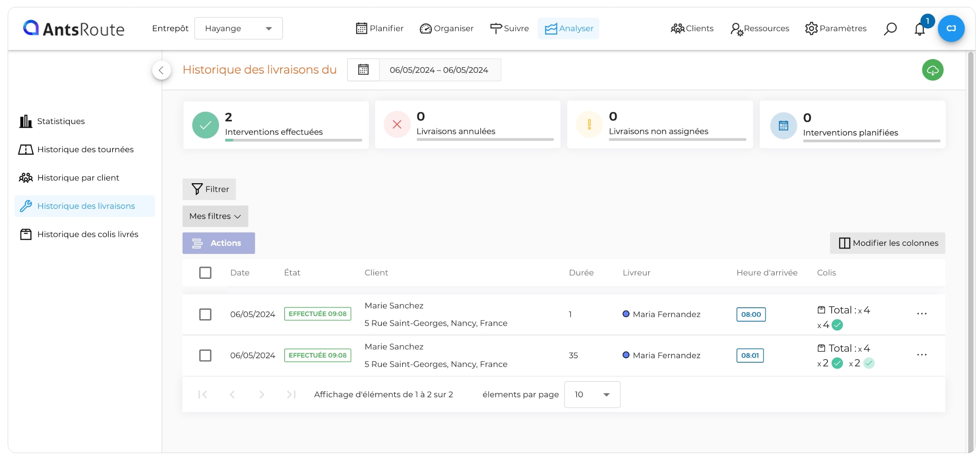Click the date range field 06/05/2024

(440, 70)
